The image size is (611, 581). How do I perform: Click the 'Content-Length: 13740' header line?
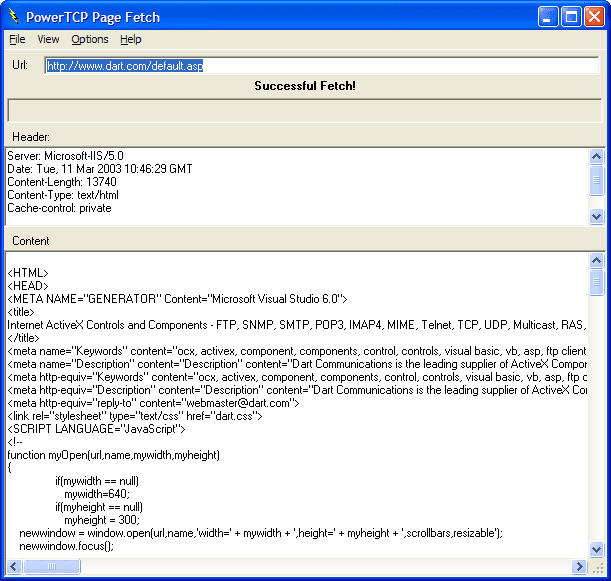click(x=62, y=182)
